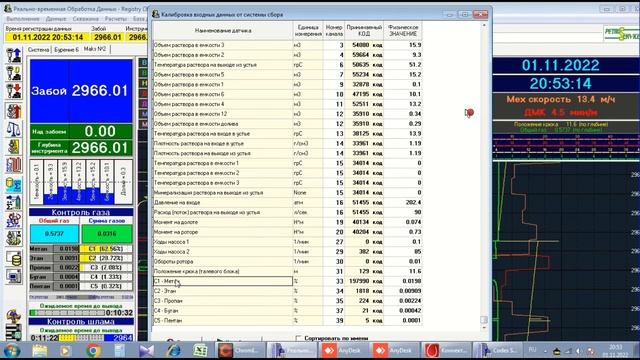
Task: Open the Windows Start menu
Action: (x=11, y=351)
